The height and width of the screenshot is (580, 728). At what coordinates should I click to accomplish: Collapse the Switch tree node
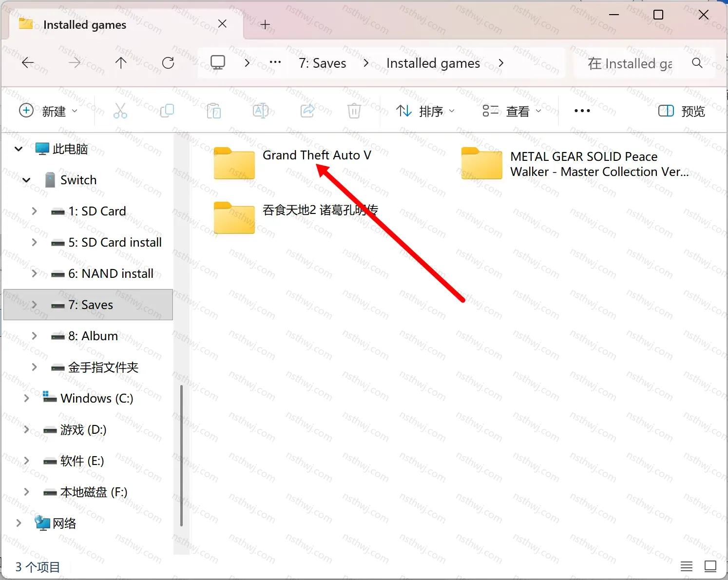(x=26, y=180)
